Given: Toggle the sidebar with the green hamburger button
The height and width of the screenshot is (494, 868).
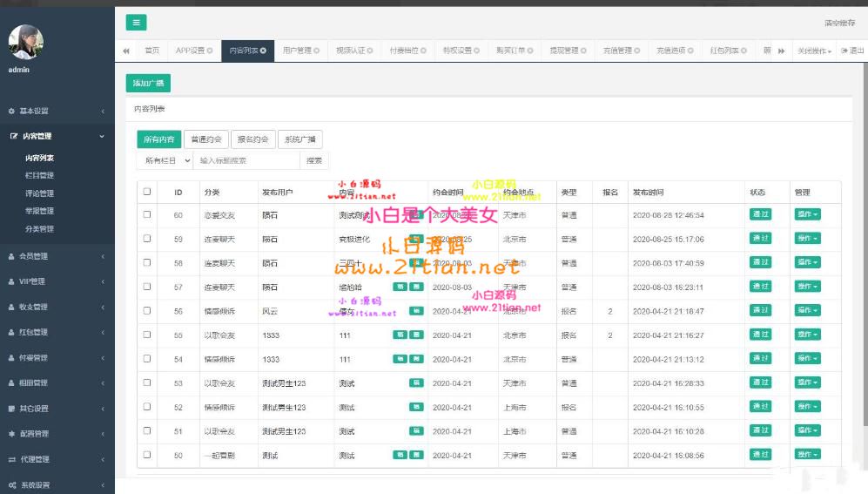Looking at the screenshot, I should coord(136,23).
